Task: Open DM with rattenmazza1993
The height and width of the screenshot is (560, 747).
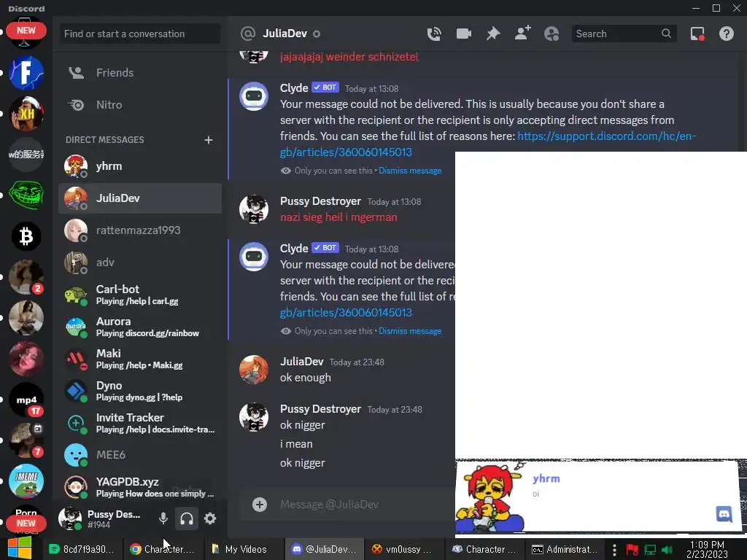Action: point(139,230)
